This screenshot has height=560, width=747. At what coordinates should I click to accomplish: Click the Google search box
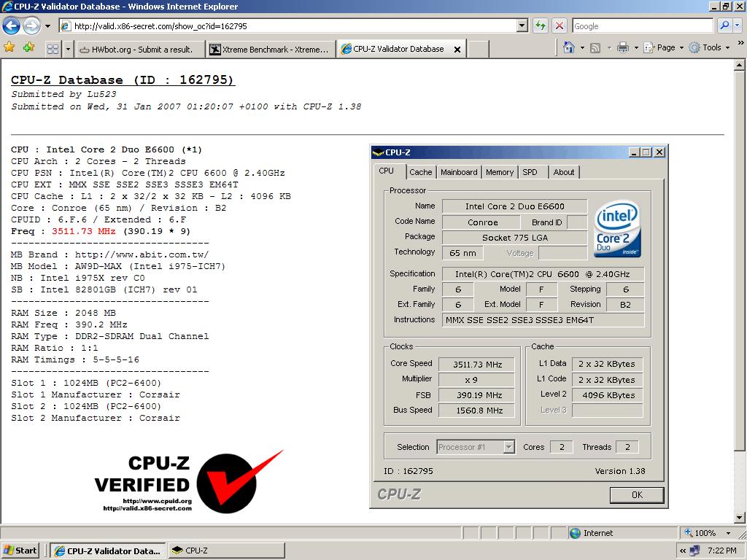(x=642, y=26)
